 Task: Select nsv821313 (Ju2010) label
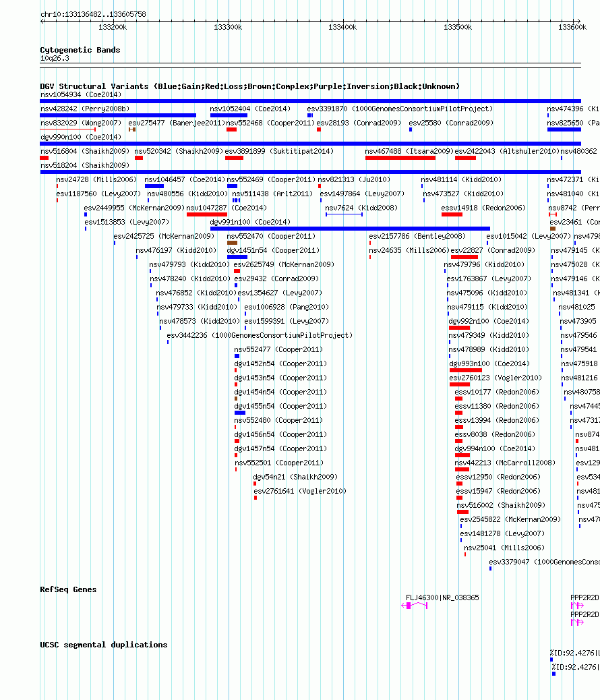pyautogui.click(x=354, y=179)
